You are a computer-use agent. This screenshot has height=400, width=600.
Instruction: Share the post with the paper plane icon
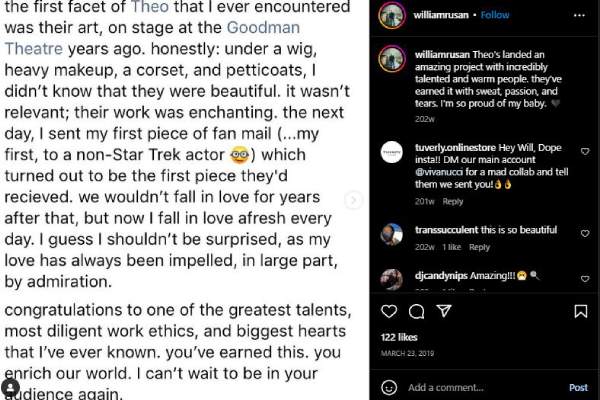444,312
